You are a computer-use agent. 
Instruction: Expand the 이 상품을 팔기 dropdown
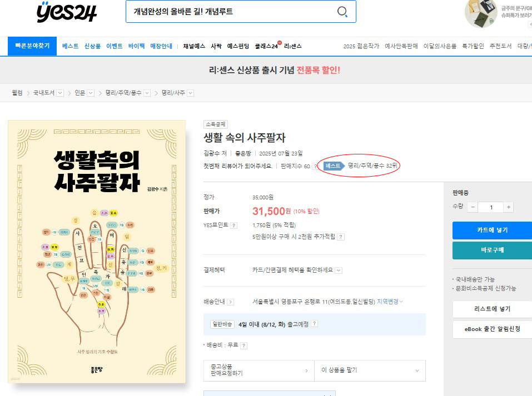370,370
